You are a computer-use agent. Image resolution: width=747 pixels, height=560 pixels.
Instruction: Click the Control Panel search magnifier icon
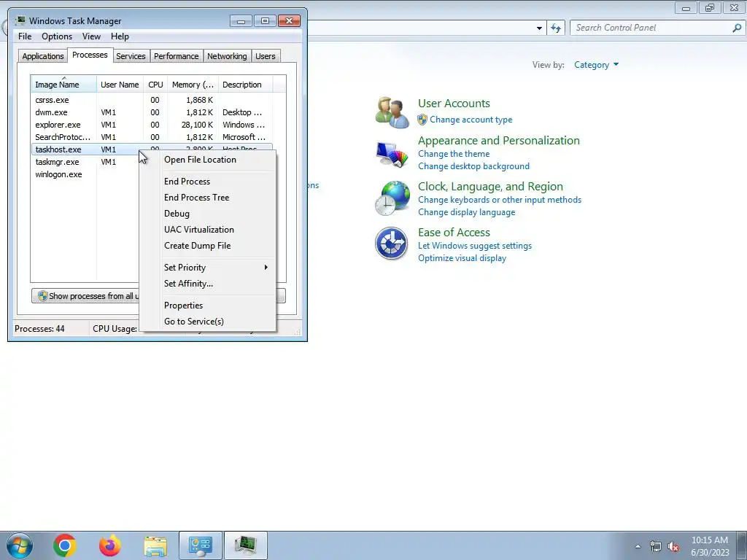click(x=737, y=28)
